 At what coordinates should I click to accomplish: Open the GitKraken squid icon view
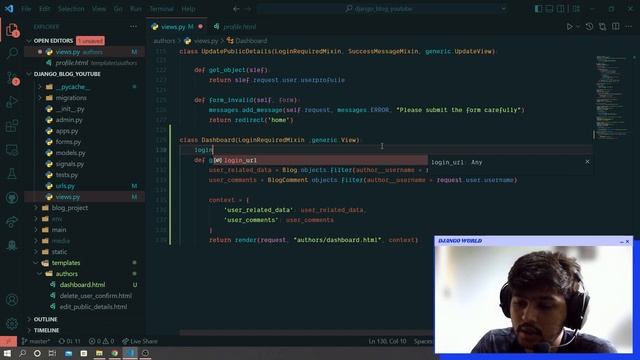(12, 245)
